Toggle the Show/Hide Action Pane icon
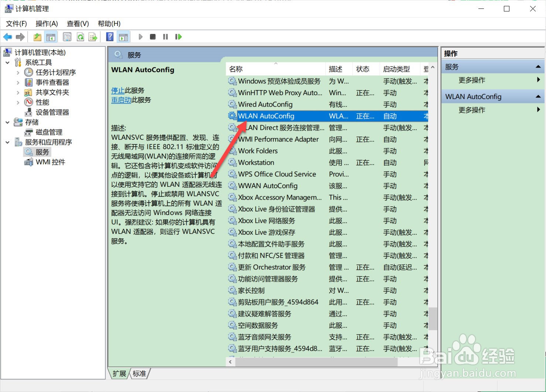This screenshot has width=546, height=392. pos(123,37)
